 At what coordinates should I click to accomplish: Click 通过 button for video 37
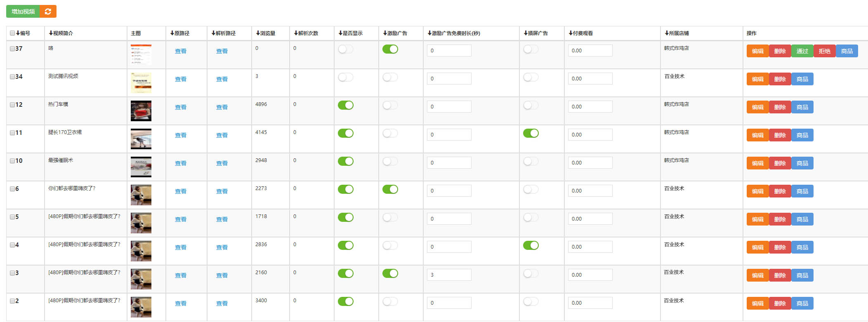(802, 51)
